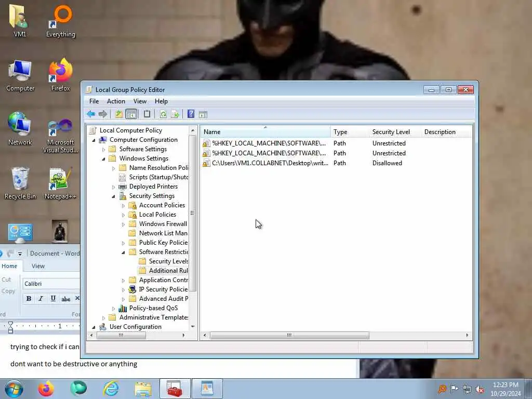Click the Action Center flag tray icon
This screenshot has height=399, width=532.
point(454,389)
